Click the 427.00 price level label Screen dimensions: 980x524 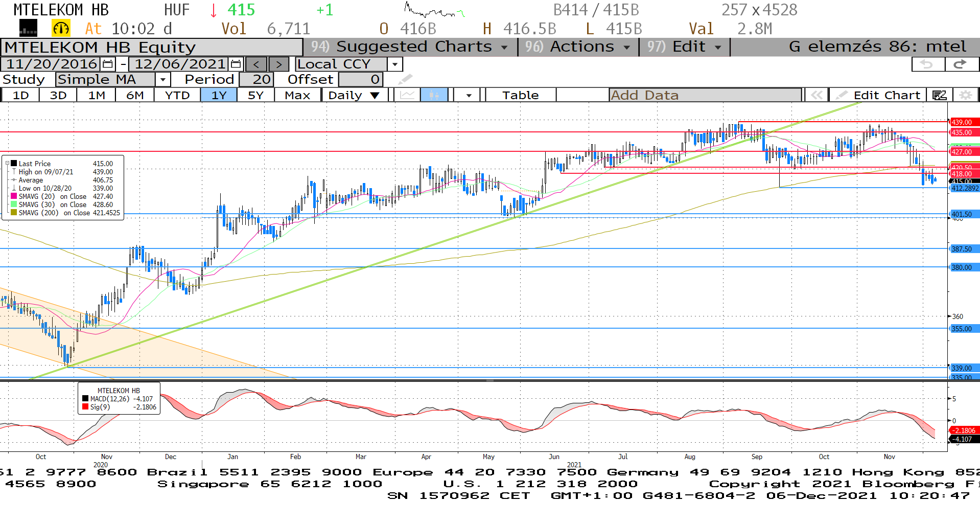[964, 152]
